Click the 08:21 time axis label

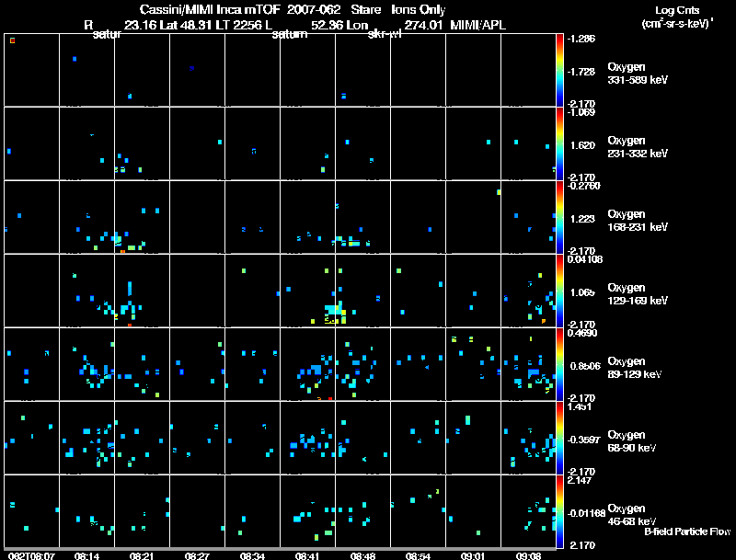[142, 556]
